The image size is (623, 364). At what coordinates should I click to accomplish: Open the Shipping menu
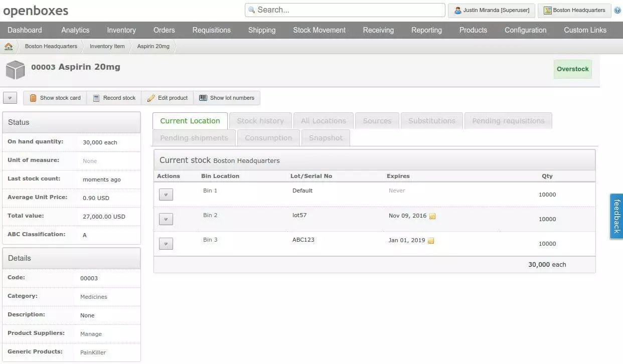click(x=262, y=30)
